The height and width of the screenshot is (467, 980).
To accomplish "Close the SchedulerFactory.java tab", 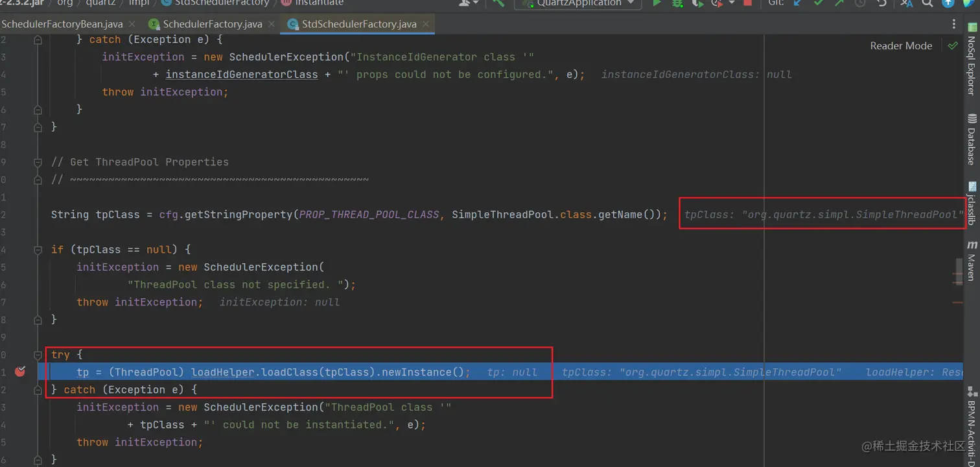I will pos(272,25).
